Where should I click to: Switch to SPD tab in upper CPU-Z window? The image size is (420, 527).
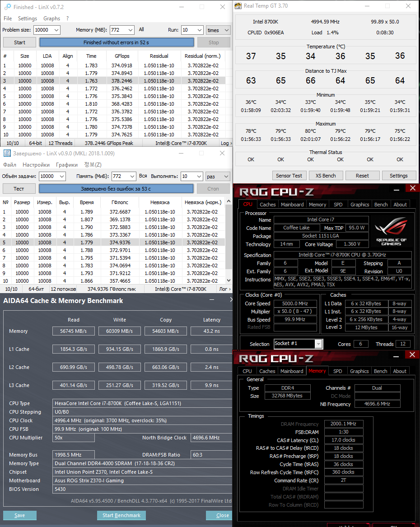[338, 205]
